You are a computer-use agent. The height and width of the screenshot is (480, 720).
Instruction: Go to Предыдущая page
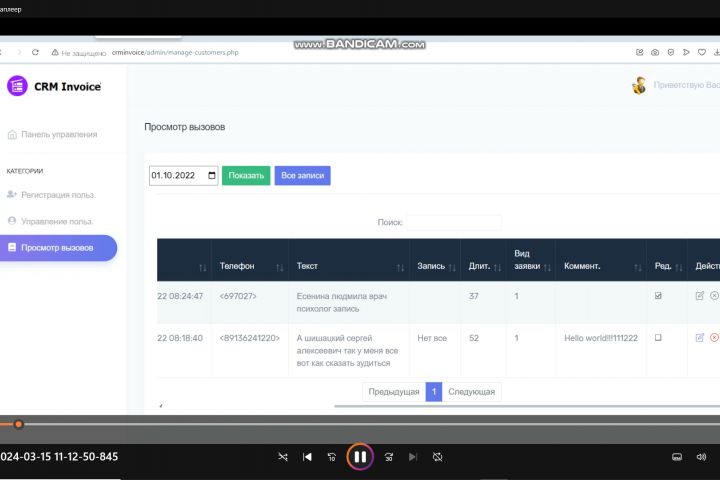(394, 392)
